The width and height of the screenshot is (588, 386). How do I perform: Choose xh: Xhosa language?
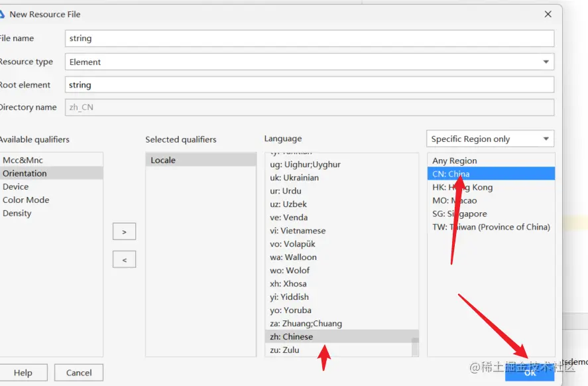[x=341, y=284]
